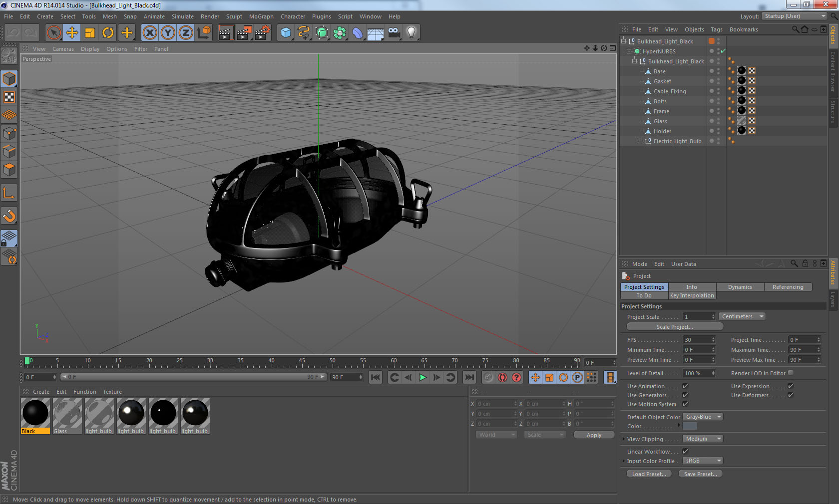839x504 pixels.
Task: Add a light object
Action: [x=412, y=33]
